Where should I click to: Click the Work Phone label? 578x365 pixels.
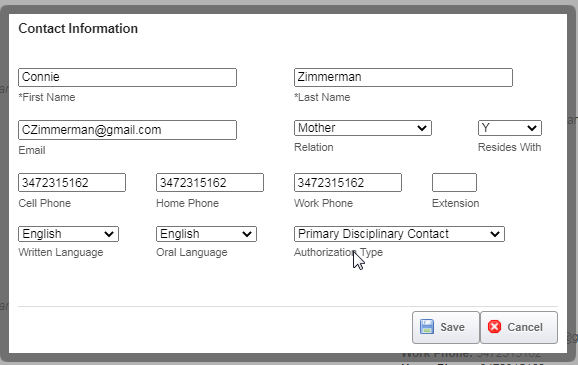(x=323, y=203)
